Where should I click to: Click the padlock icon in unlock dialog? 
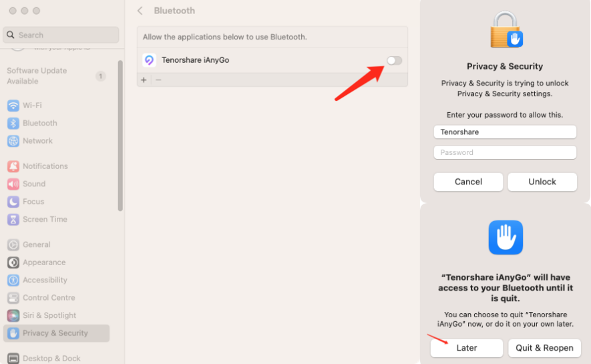click(x=506, y=29)
